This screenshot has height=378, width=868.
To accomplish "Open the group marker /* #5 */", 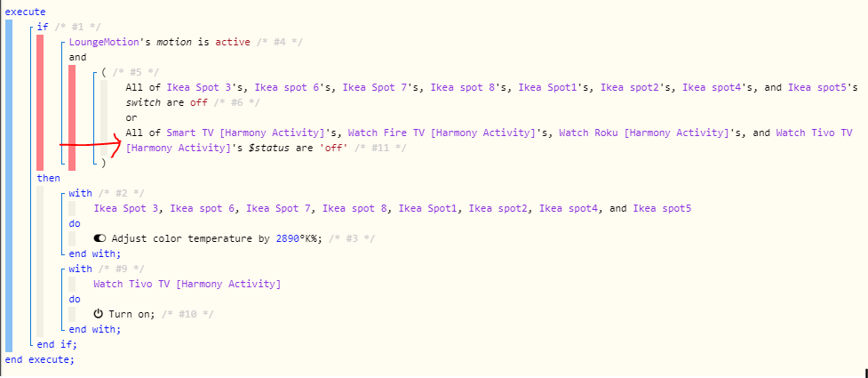I will 135,72.
